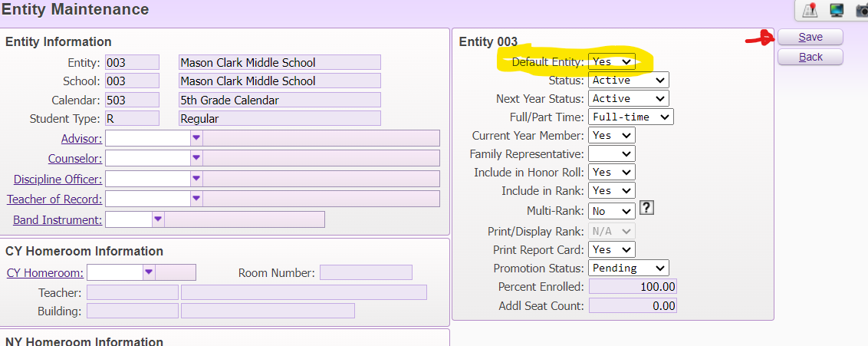Screen dimensions: 868x346
Task: Open the Advisor lookup arrow
Action: point(196,138)
